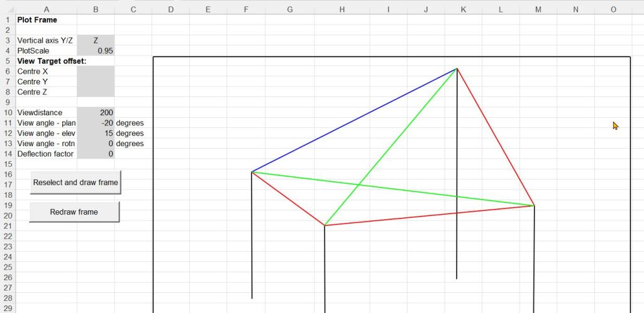This screenshot has width=644, height=313.
Task: Select column K by its header
Action: point(464,9)
